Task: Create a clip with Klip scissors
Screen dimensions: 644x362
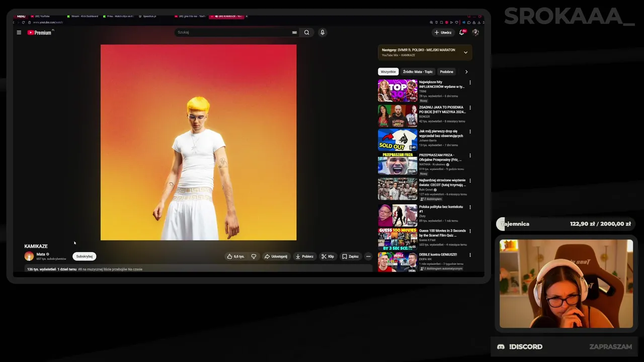Action: 328,256
